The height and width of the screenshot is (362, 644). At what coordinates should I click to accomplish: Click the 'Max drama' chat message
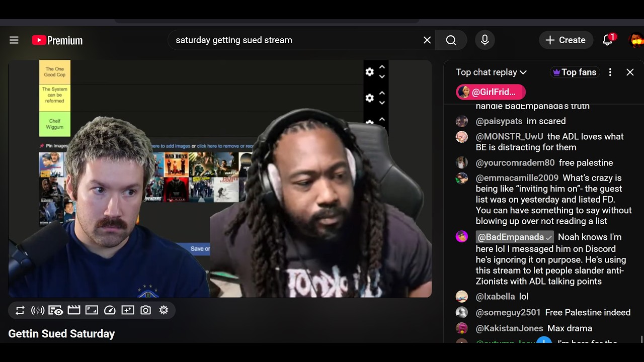point(570,328)
